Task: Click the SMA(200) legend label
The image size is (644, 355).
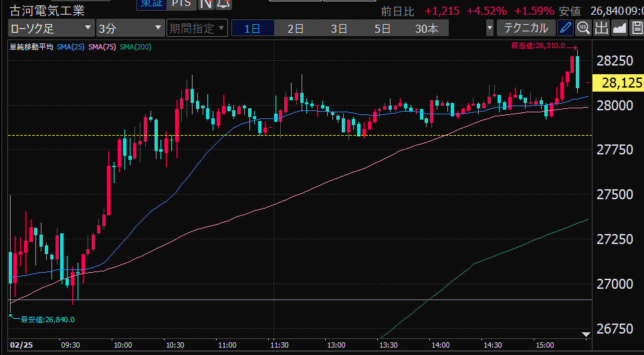Action: [137, 46]
